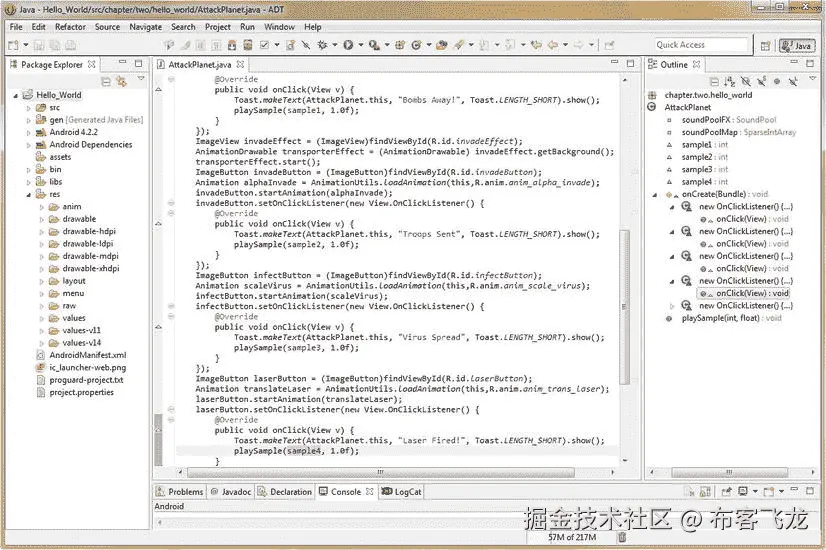The image size is (826, 550).
Task: Select proguard-project.txt file
Action: coord(86,380)
